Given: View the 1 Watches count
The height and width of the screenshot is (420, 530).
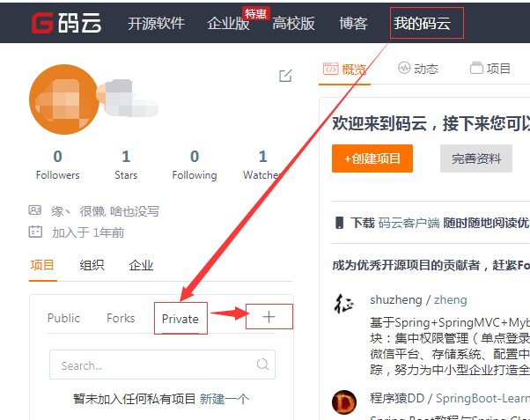Looking at the screenshot, I should coord(263,165).
